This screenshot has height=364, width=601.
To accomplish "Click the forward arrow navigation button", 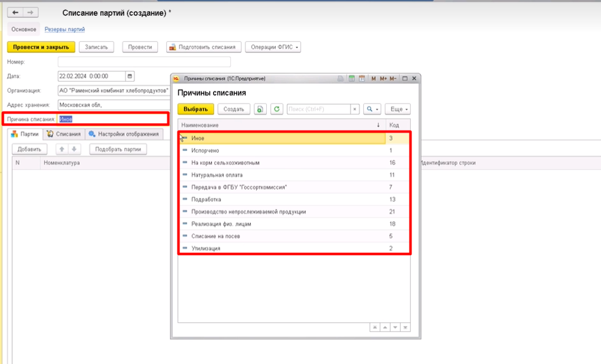I will tap(30, 13).
